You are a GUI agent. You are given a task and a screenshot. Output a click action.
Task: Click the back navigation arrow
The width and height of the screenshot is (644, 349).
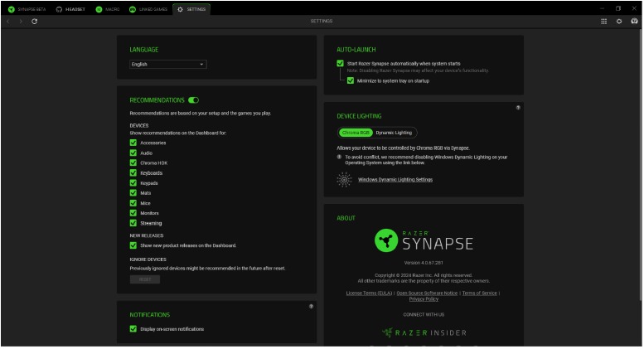[x=7, y=22]
